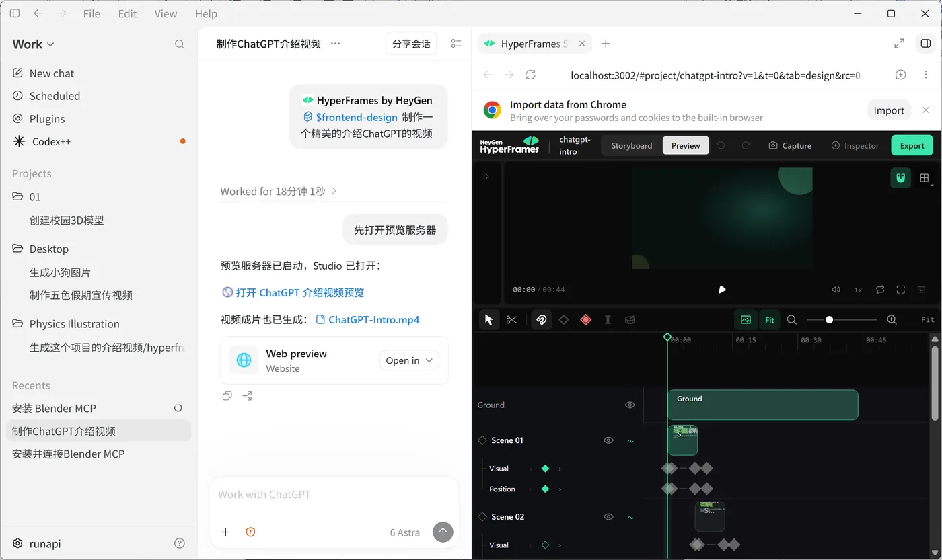Open the browser three-dot menu
The width and height of the screenshot is (942, 560).
[x=926, y=75]
